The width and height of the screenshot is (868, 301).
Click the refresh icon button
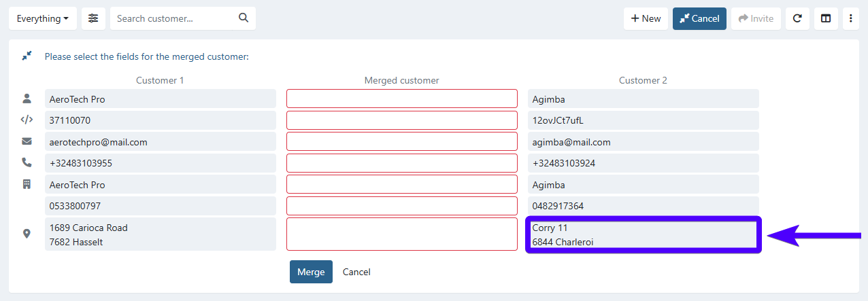(x=797, y=18)
